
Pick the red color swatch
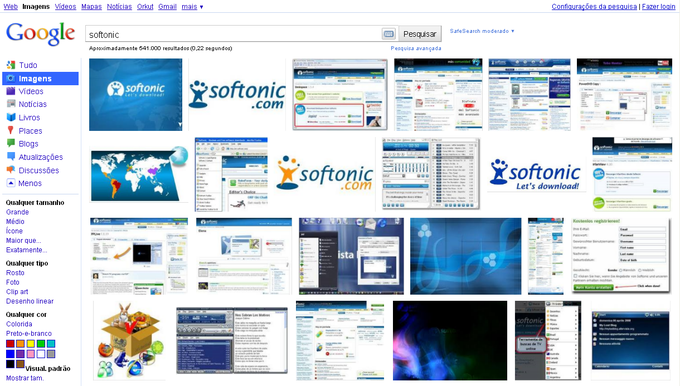point(10,344)
